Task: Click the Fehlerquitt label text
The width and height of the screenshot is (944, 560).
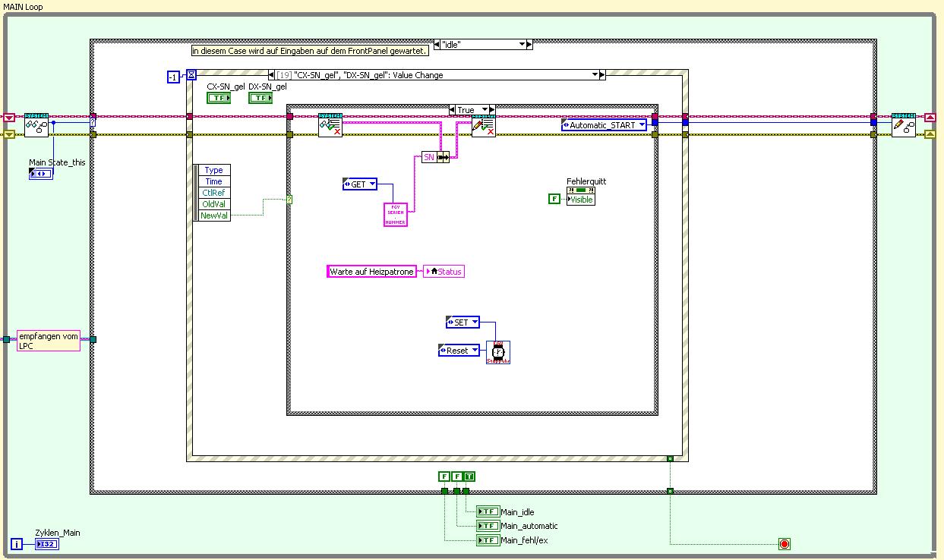Action: point(586,181)
